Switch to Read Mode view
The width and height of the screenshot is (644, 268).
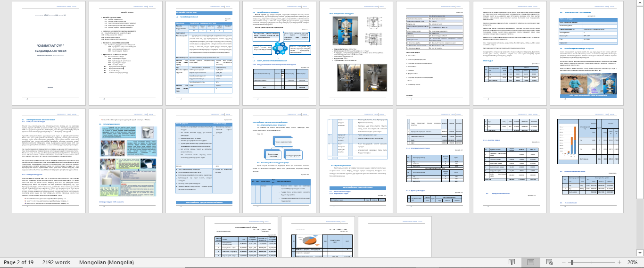pyautogui.click(x=512, y=262)
